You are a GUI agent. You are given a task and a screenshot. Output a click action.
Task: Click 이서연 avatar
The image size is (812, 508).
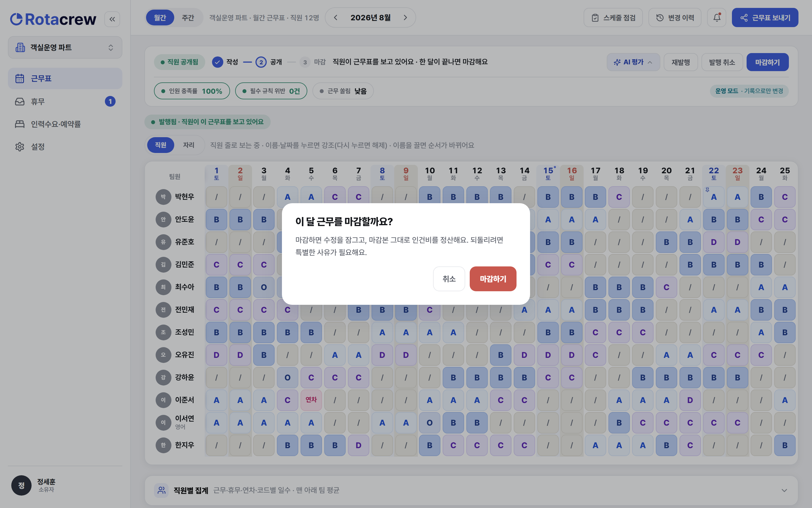[163, 422]
